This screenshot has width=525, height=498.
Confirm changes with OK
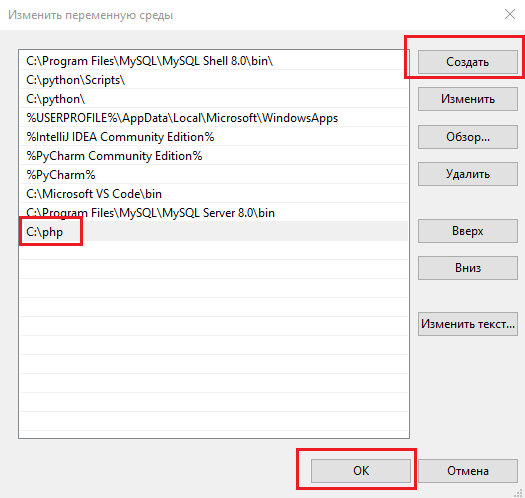point(361,471)
